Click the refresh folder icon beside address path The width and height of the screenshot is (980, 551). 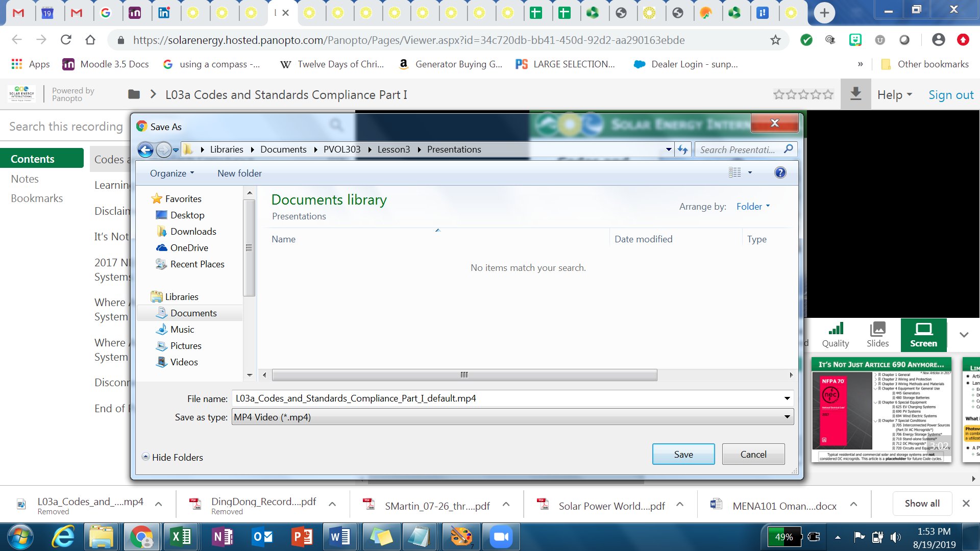[682, 149]
